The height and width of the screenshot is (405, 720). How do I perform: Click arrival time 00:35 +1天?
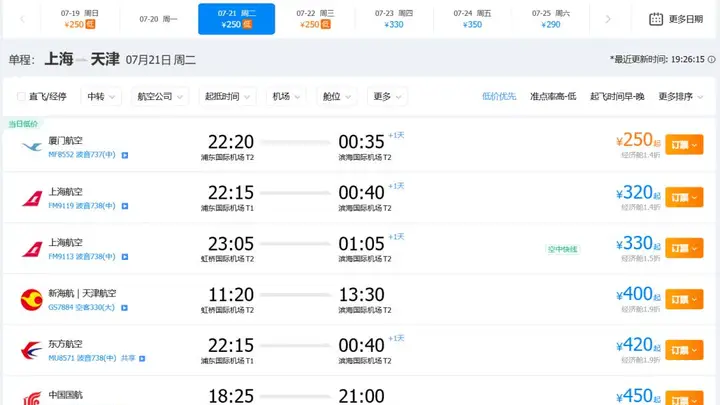371,141
